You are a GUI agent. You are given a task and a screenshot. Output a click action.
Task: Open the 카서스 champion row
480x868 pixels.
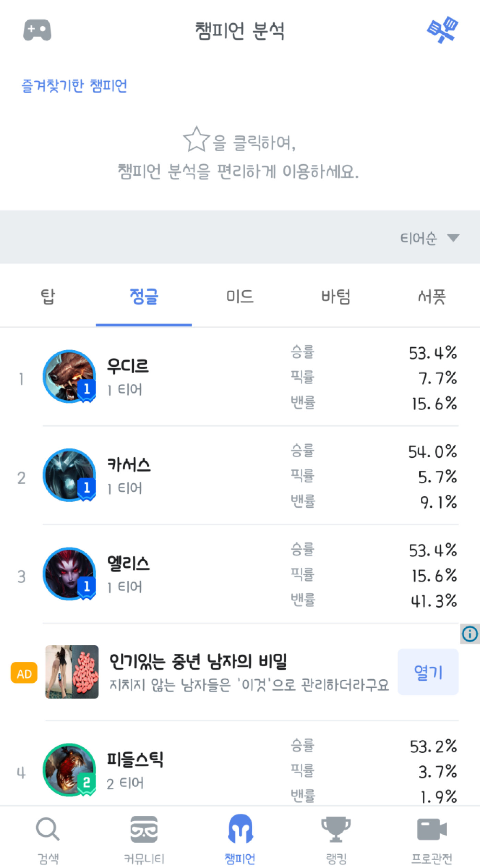pos(240,476)
